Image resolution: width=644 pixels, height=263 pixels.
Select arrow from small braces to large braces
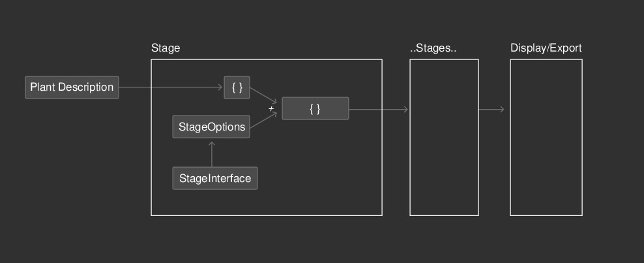coord(263,96)
